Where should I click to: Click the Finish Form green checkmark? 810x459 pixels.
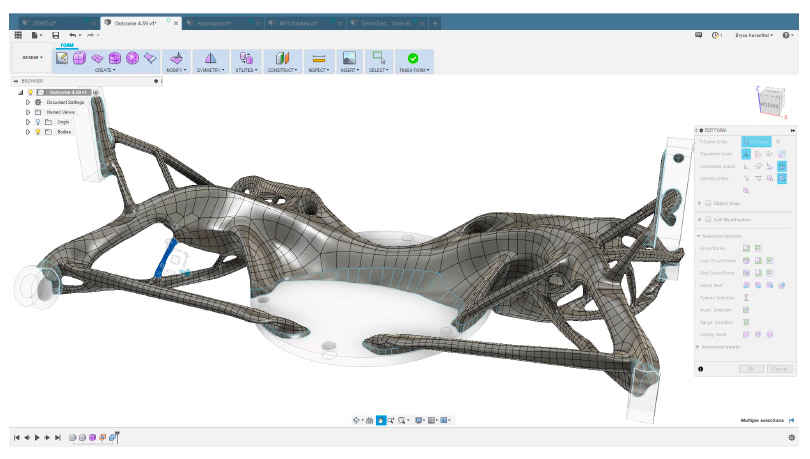(x=413, y=59)
